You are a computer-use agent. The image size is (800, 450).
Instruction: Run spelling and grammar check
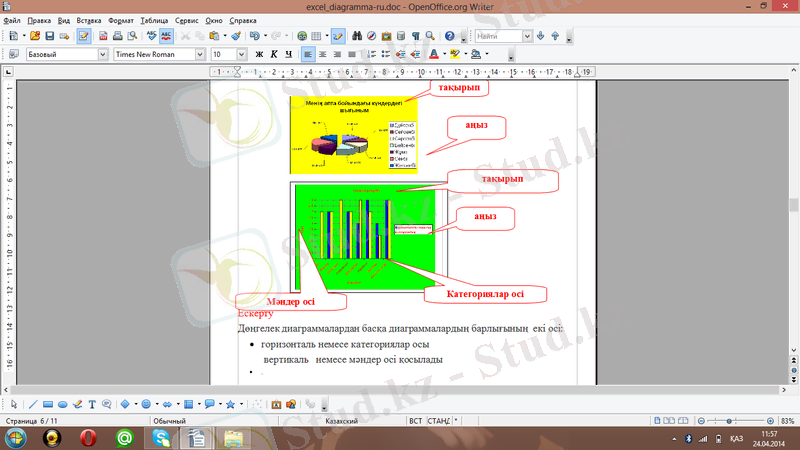tap(150, 36)
